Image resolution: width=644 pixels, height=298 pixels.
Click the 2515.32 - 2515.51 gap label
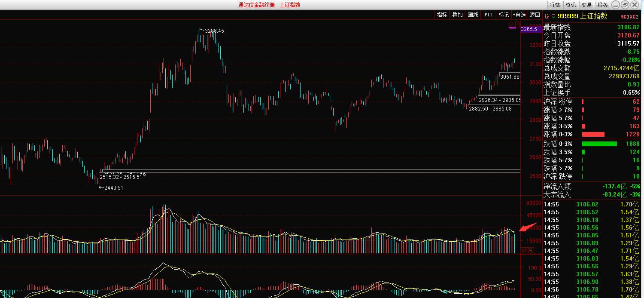(x=121, y=177)
